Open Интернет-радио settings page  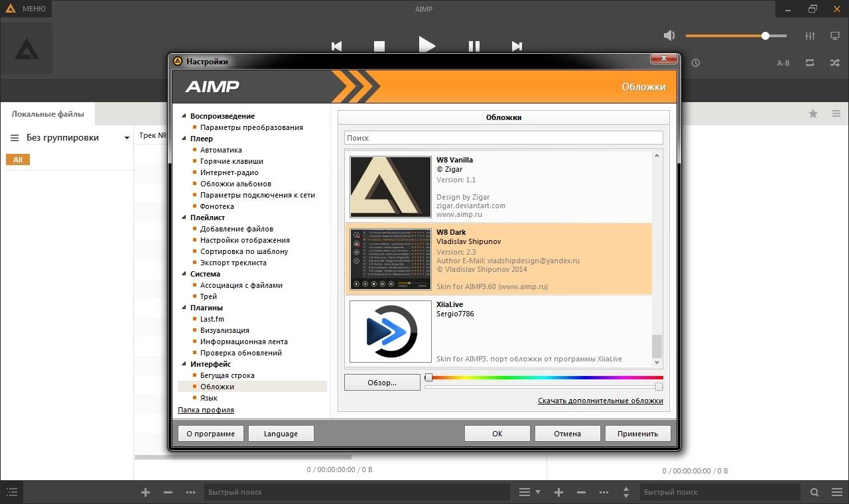pyautogui.click(x=231, y=172)
